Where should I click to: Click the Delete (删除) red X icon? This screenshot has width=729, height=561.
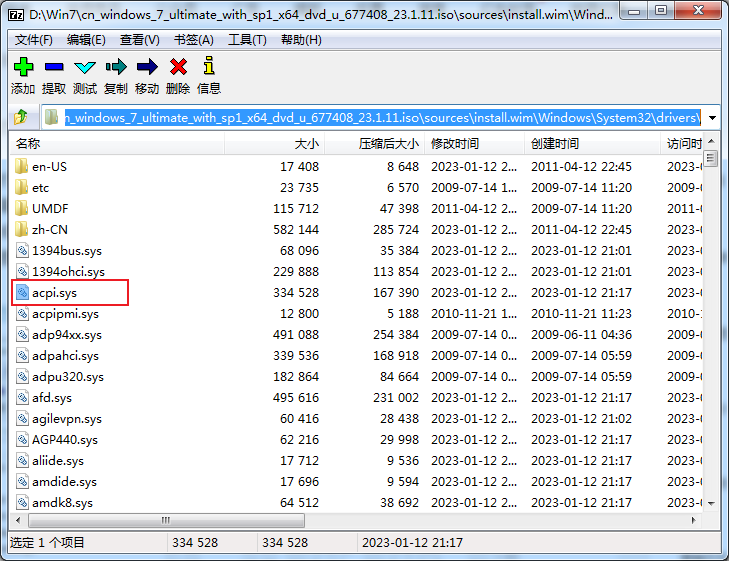(178, 67)
